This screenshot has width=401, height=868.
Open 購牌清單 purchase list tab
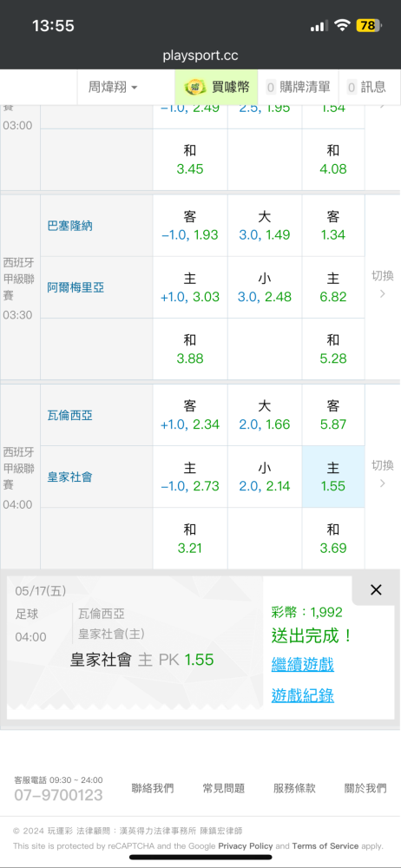click(x=298, y=87)
